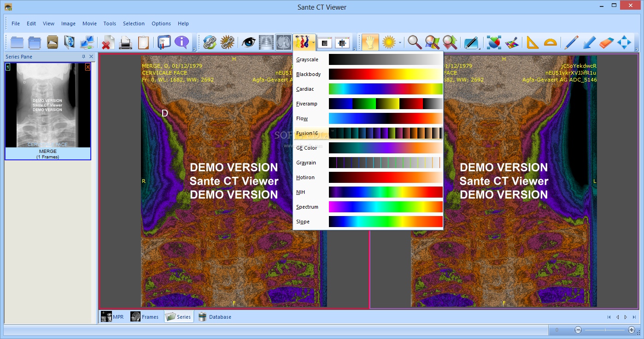Choose the Grayrain color map
This screenshot has width=644, height=339.
[x=368, y=163]
